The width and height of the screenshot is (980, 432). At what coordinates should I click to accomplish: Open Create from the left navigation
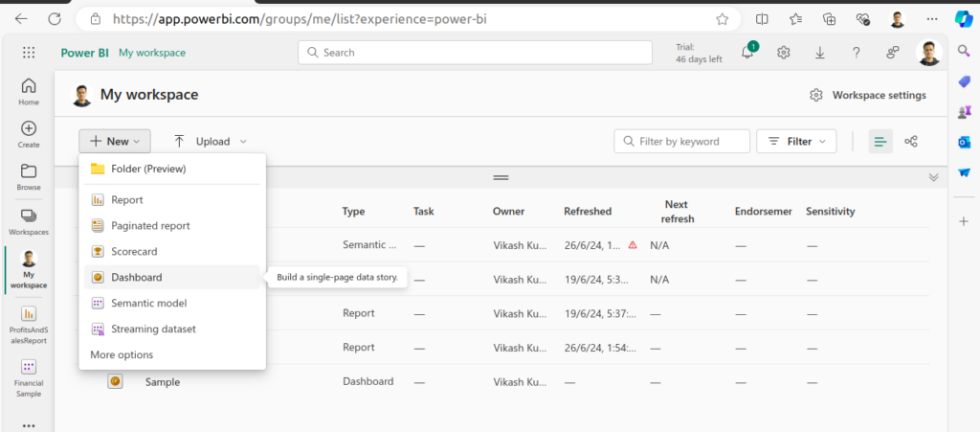pyautogui.click(x=29, y=134)
